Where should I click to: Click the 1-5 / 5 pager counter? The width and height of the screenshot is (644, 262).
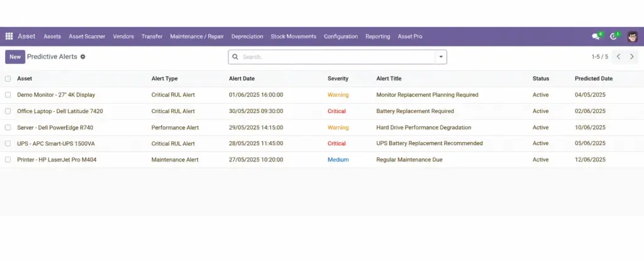(x=599, y=57)
